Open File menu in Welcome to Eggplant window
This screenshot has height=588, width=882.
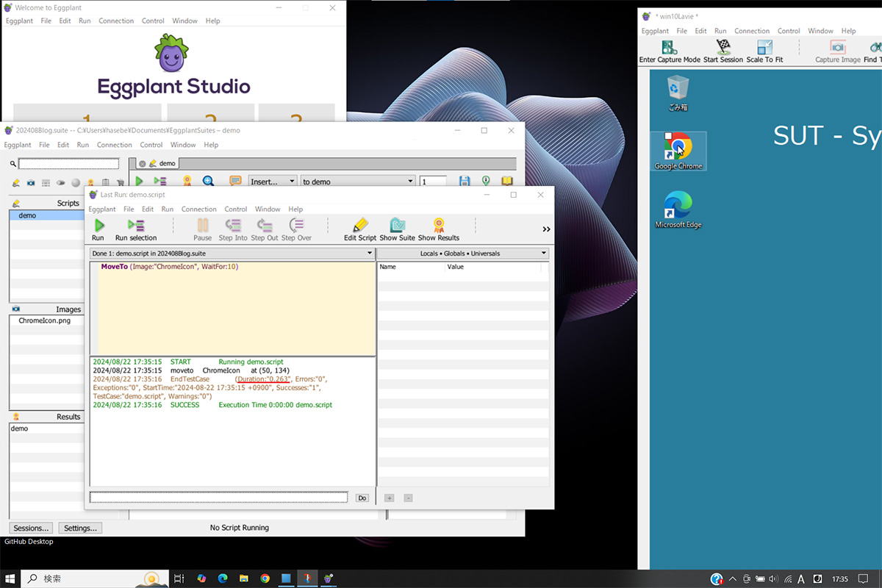click(x=46, y=21)
